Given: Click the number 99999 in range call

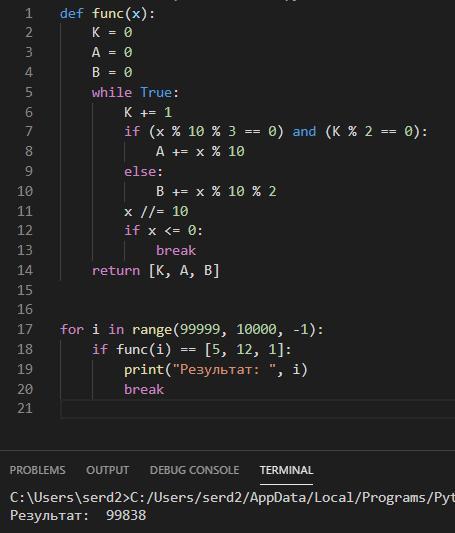Looking at the screenshot, I should tap(200, 329).
